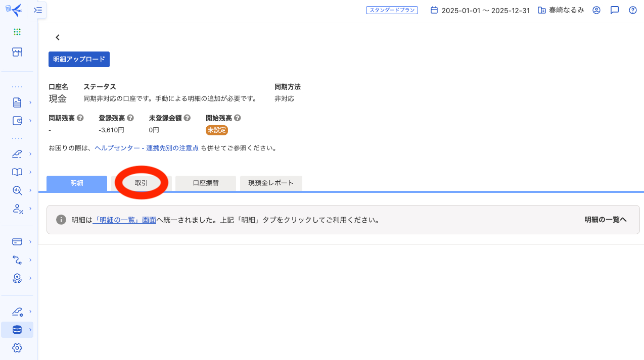Click the 未設定 badge under 開始残高

point(216,130)
